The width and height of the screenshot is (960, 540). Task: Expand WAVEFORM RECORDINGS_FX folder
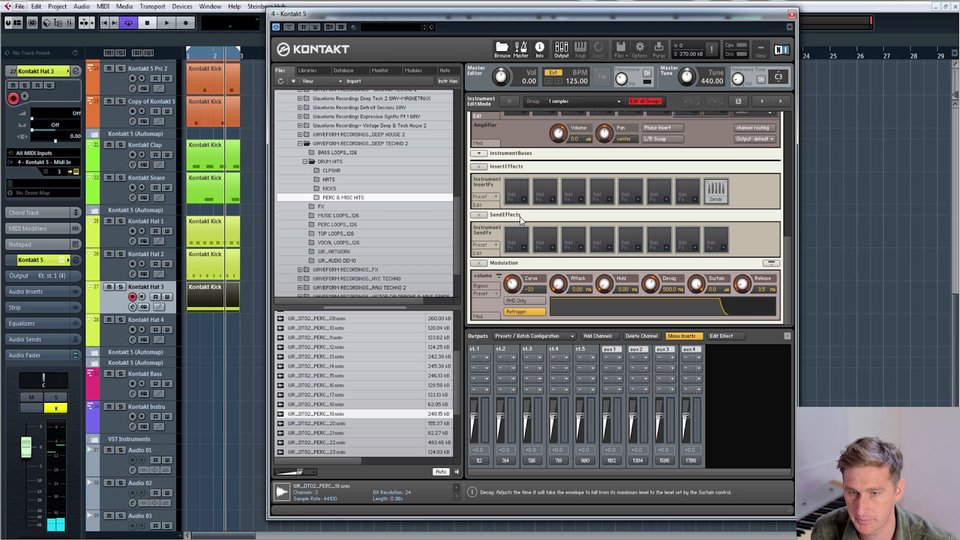click(300, 269)
